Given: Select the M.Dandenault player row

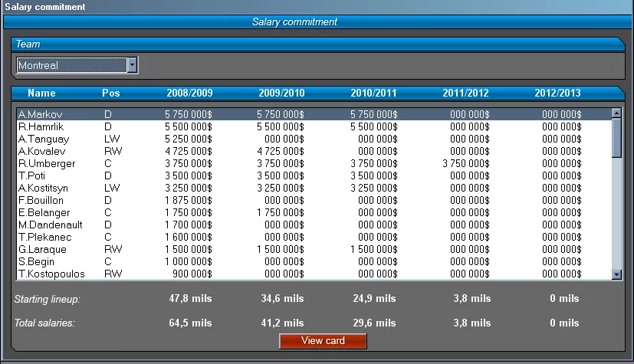Looking at the screenshot, I should coord(314,225).
